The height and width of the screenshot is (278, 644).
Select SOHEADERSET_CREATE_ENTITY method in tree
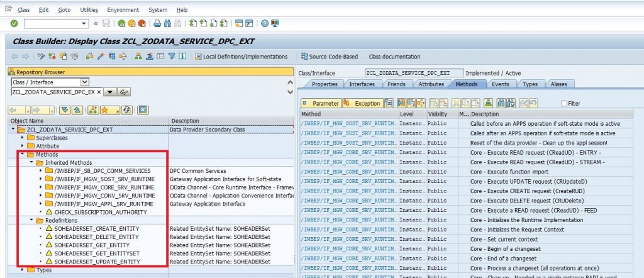point(96,228)
